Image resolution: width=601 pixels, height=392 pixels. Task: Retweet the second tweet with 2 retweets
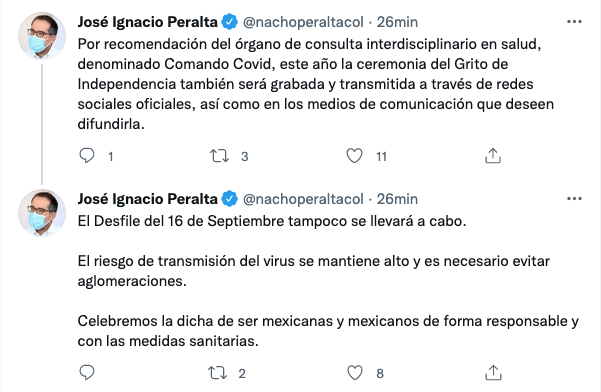218,373
